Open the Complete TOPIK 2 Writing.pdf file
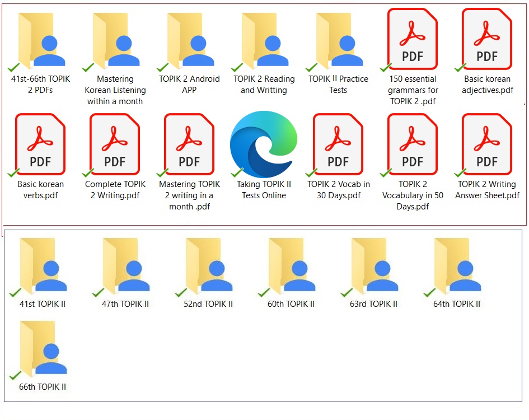This screenshot has height=420, width=529. pyautogui.click(x=114, y=144)
